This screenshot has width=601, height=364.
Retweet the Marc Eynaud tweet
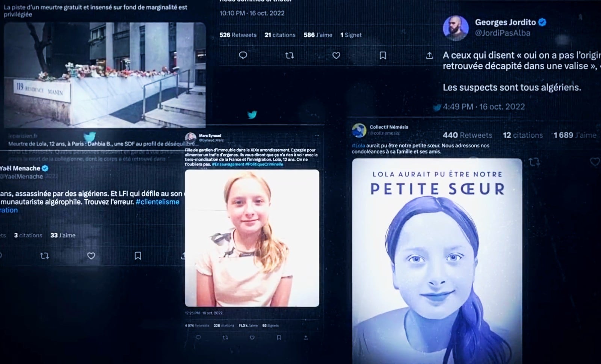[225, 337]
